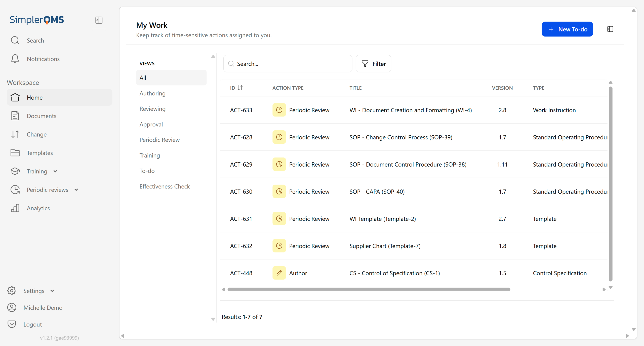
Task: Switch to Effectiveness Check view
Action: pyautogui.click(x=165, y=186)
